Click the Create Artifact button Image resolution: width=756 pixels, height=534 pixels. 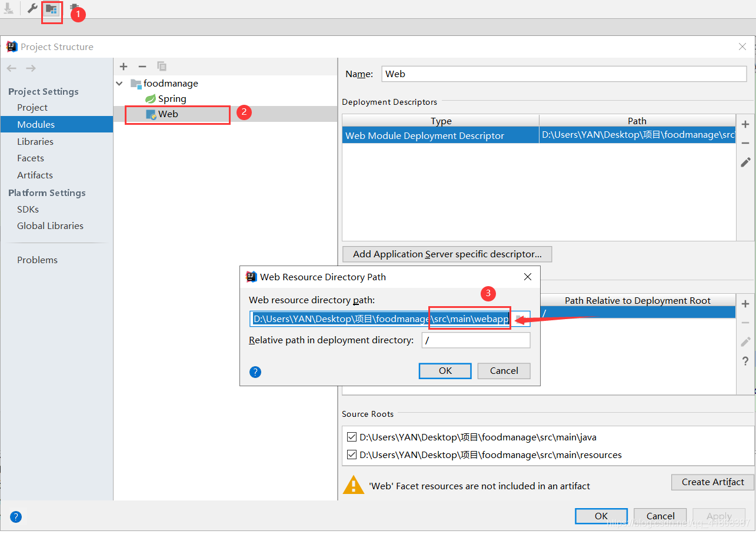pos(712,482)
